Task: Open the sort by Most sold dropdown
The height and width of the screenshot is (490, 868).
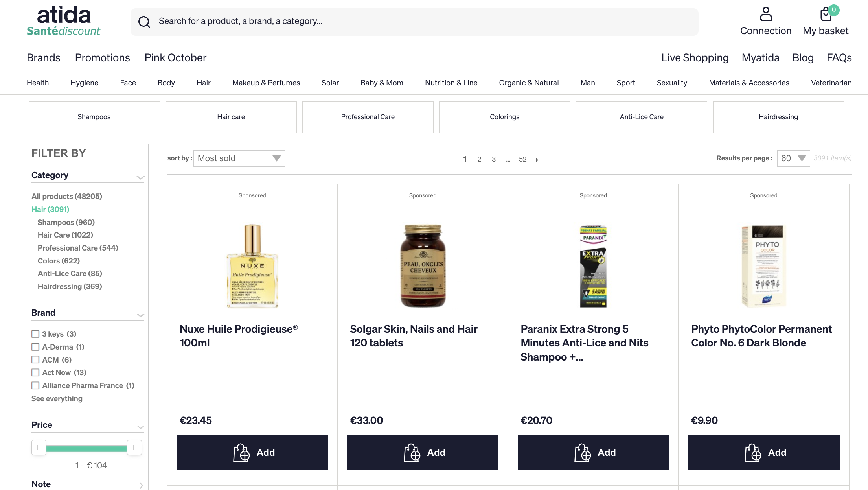Action: click(x=239, y=158)
